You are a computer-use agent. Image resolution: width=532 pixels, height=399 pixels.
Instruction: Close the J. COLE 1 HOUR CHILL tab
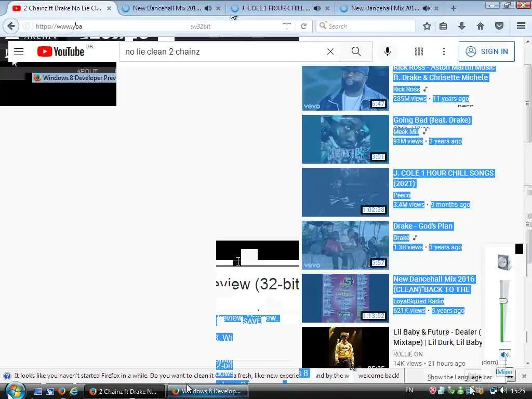(x=327, y=8)
